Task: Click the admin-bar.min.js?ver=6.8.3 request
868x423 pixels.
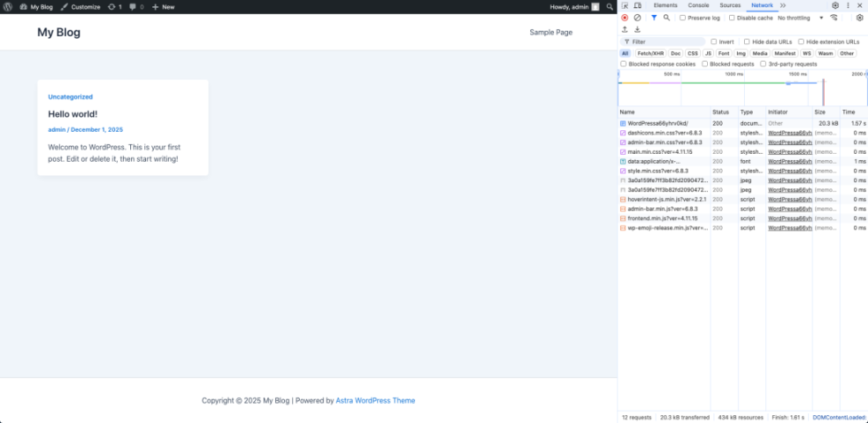Action: (743, 208)
